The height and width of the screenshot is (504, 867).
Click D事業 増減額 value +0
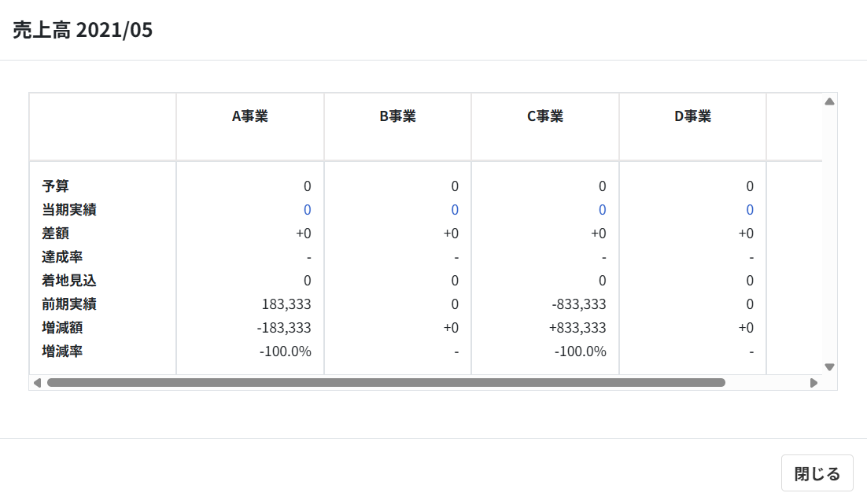click(746, 328)
